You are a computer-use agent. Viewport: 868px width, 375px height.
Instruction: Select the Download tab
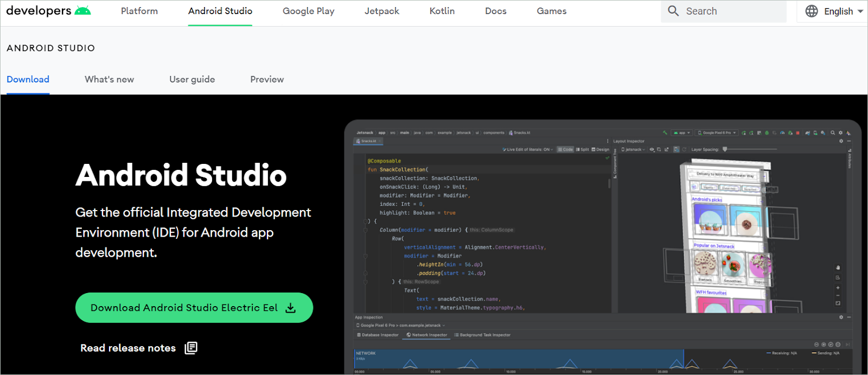pyautogui.click(x=28, y=79)
